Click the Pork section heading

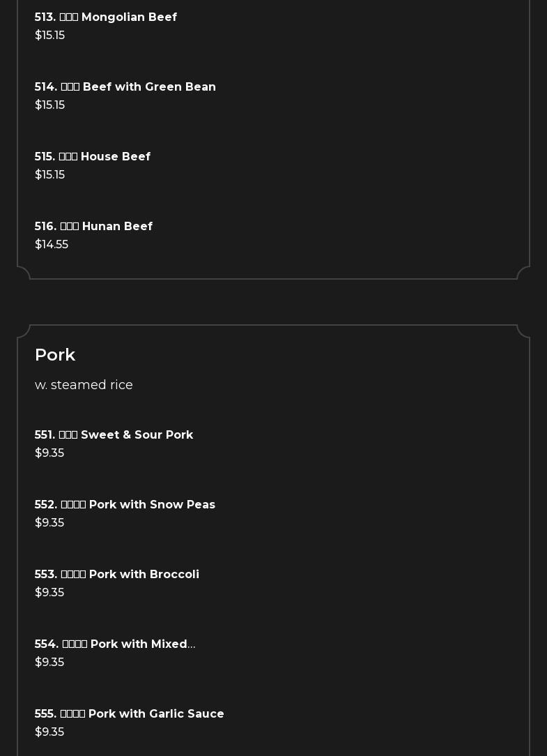[x=55, y=354]
